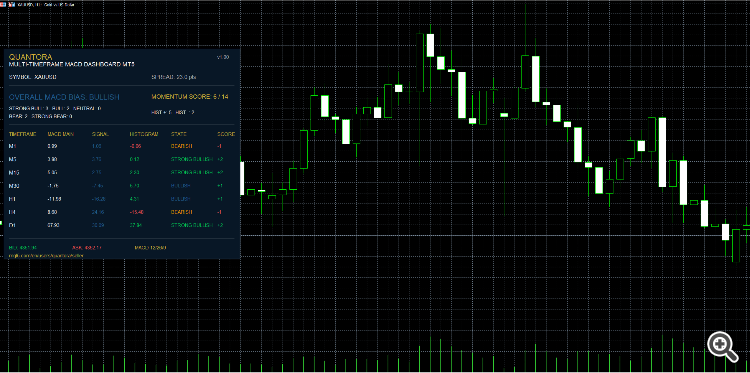The image size is (750, 373).
Task: Click the HISTOGRAM column header
Action: click(x=143, y=134)
